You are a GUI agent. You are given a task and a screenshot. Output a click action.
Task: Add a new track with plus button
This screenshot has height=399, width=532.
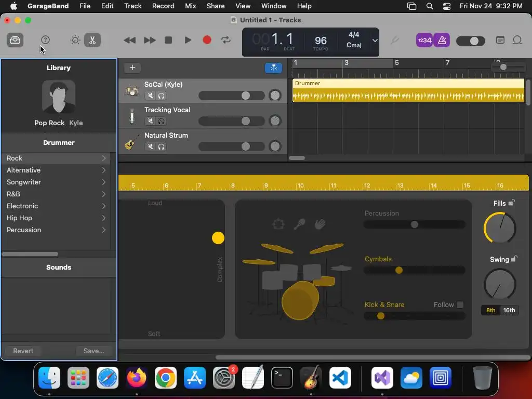tap(132, 68)
